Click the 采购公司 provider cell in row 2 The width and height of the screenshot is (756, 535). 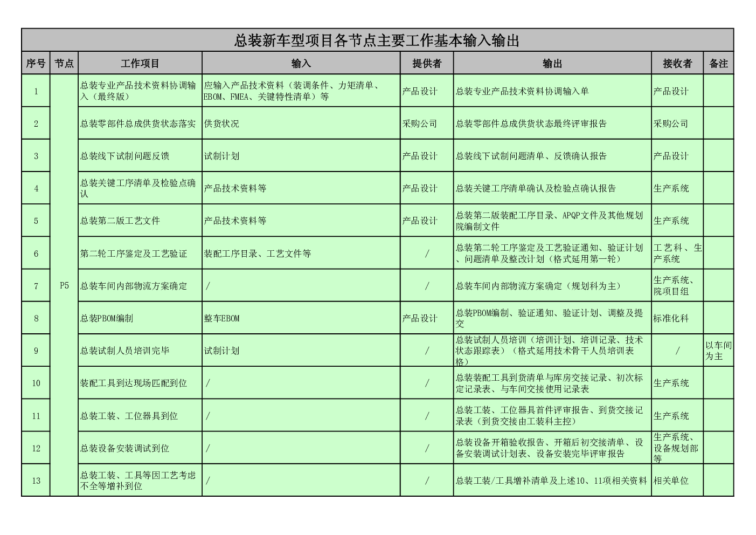[x=426, y=124]
